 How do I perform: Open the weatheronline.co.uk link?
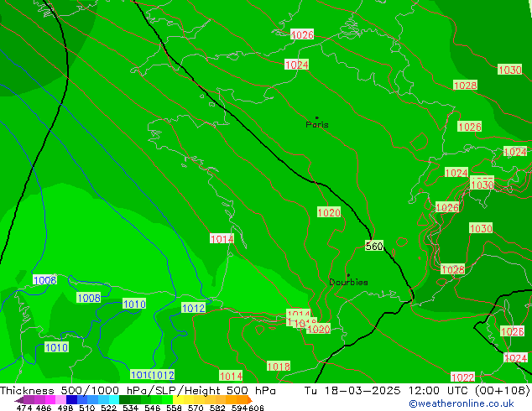tap(461, 403)
